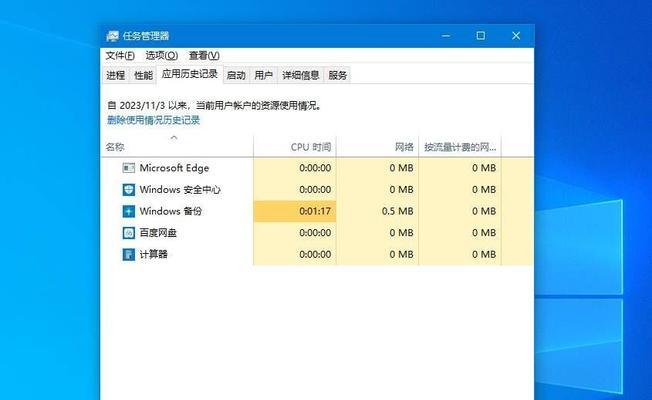Open the 选项(O) menu

pyautogui.click(x=161, y=55)
